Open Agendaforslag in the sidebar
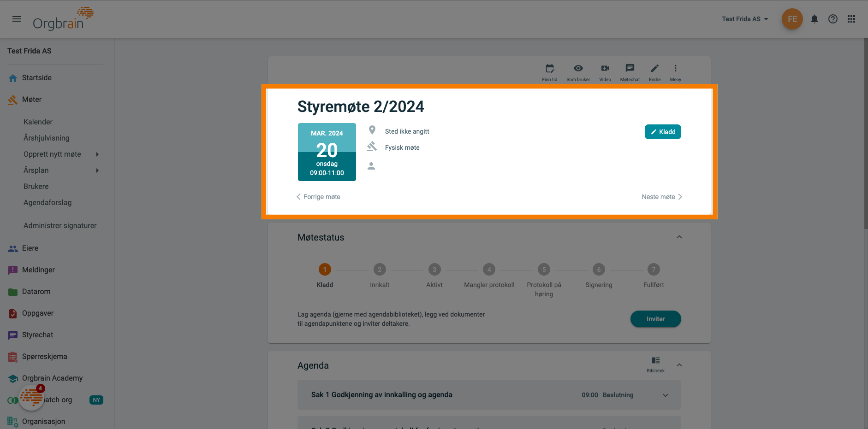This screenshot has height=429, width=868. point(48,203)
